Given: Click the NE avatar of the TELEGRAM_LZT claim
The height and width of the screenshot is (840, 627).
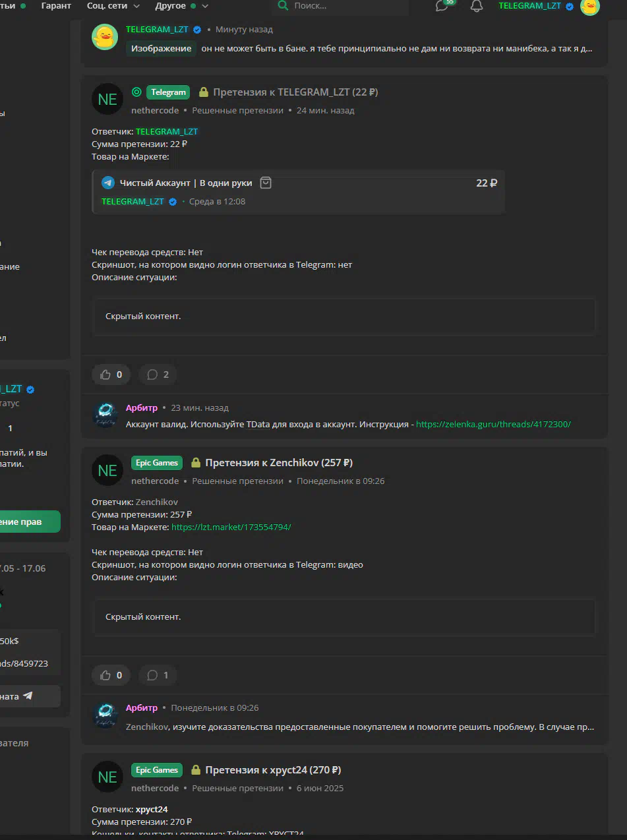Looking at the screenshot, I should point(107,99).
